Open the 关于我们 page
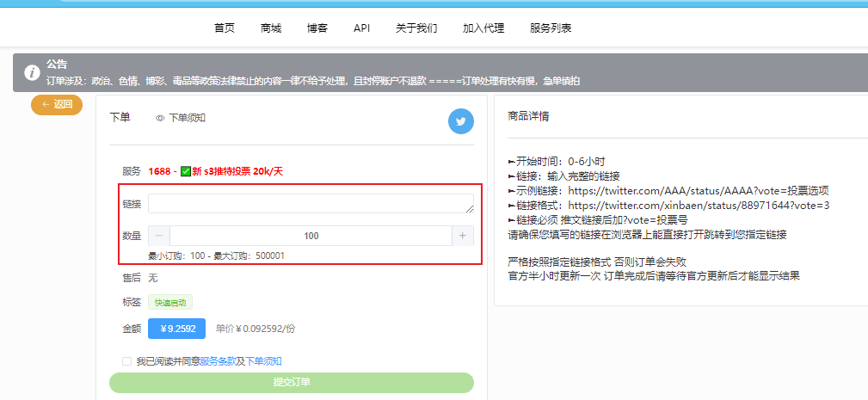Screen dimensions: 868x400 pos(416,28)
